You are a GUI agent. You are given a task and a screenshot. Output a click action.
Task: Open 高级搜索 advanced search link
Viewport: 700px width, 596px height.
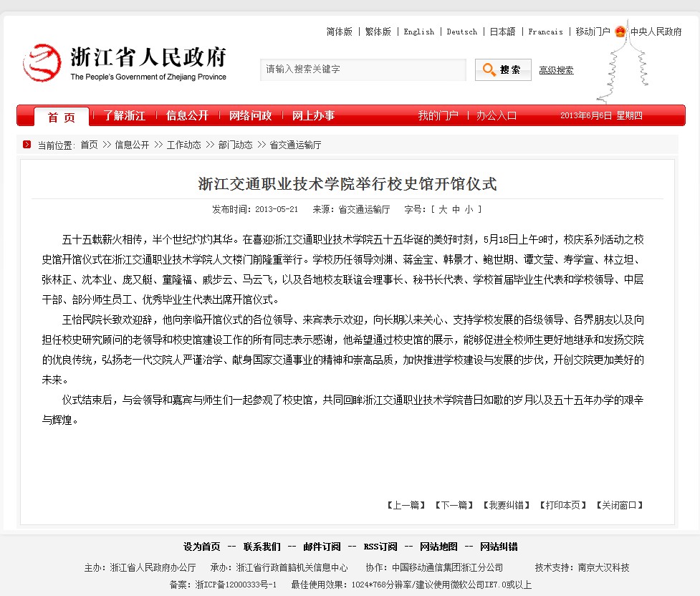pos(556,70)
